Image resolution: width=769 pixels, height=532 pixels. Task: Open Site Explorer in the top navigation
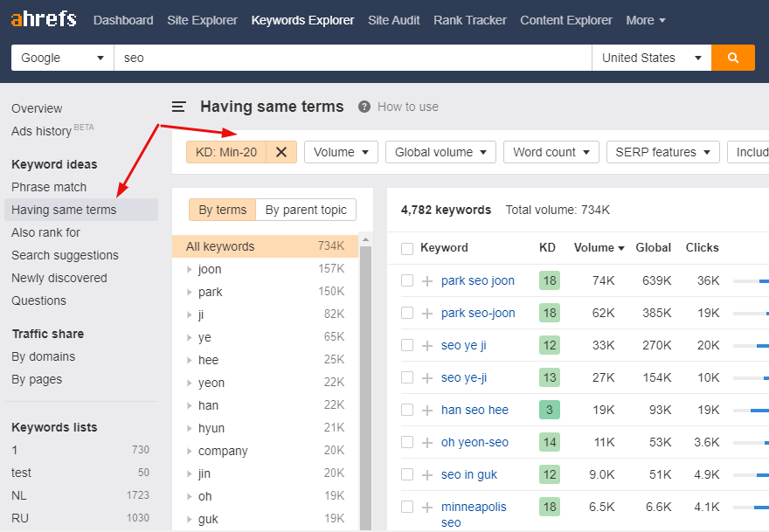(202, 20)
